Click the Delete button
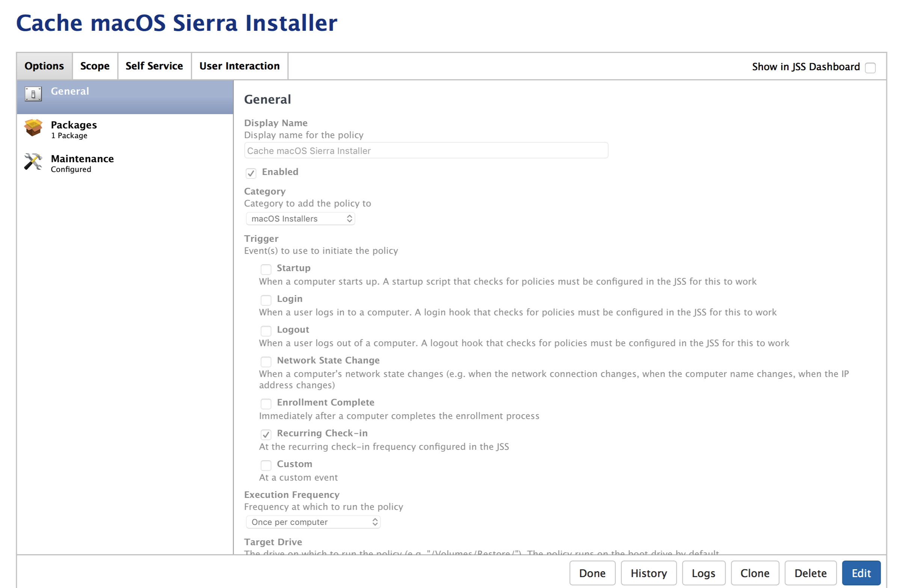Screen dimensions: 898x588 811,574
